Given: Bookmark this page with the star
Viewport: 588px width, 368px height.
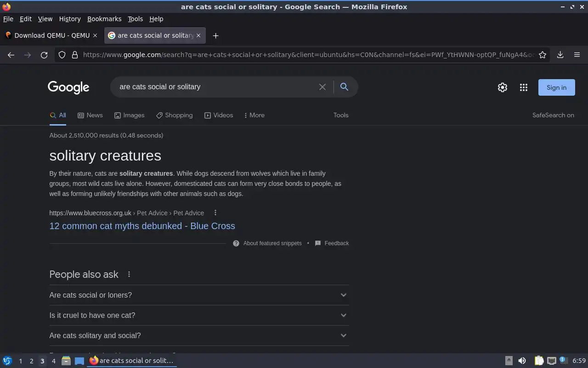Looking at the screenshot, I should pos(543,55).
